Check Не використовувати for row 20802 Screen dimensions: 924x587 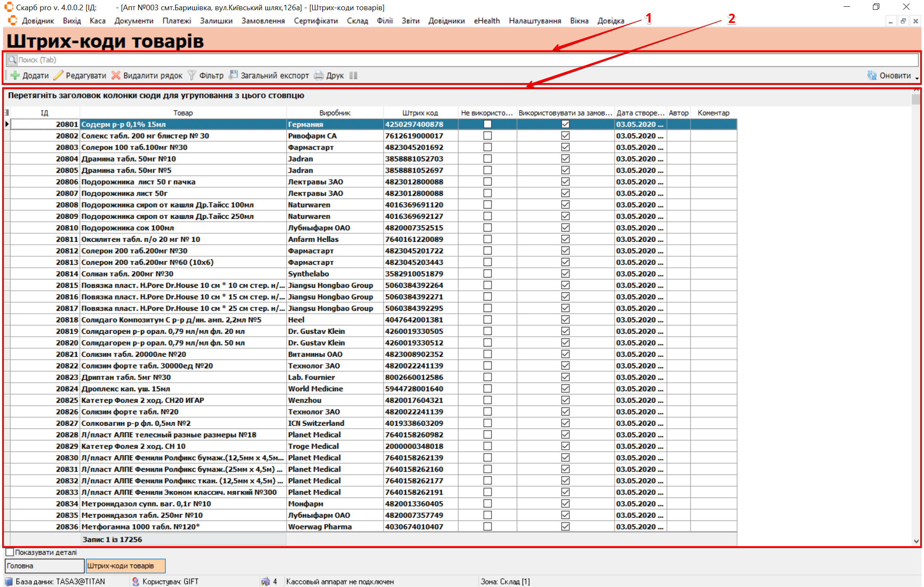tap(488, 136)
